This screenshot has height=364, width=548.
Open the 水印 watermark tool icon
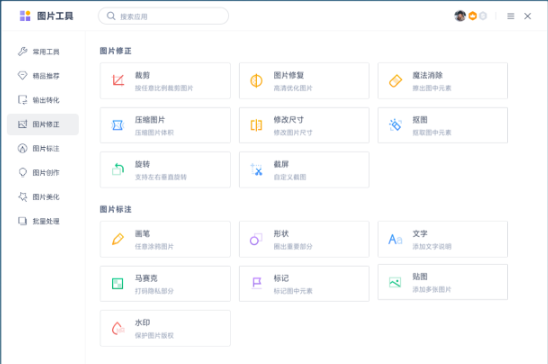coord(118,328)
